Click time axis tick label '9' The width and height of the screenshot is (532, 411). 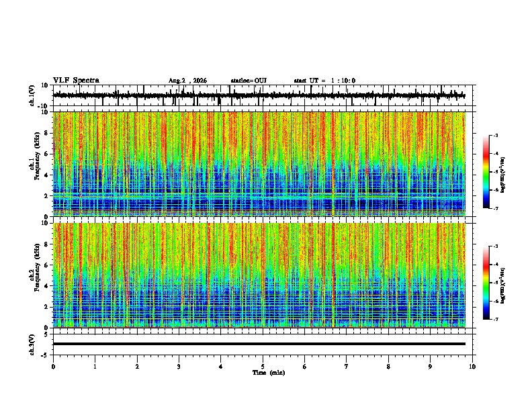[x=430, y=367]
